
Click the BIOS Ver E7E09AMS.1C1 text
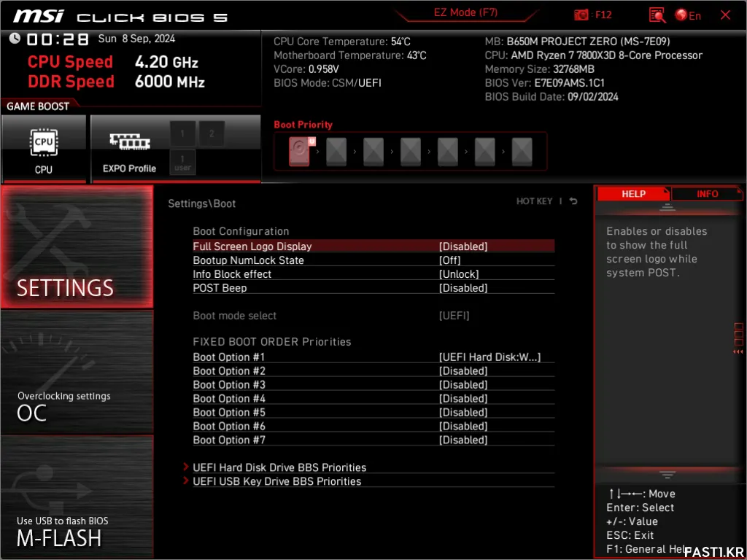click(544, 83)
